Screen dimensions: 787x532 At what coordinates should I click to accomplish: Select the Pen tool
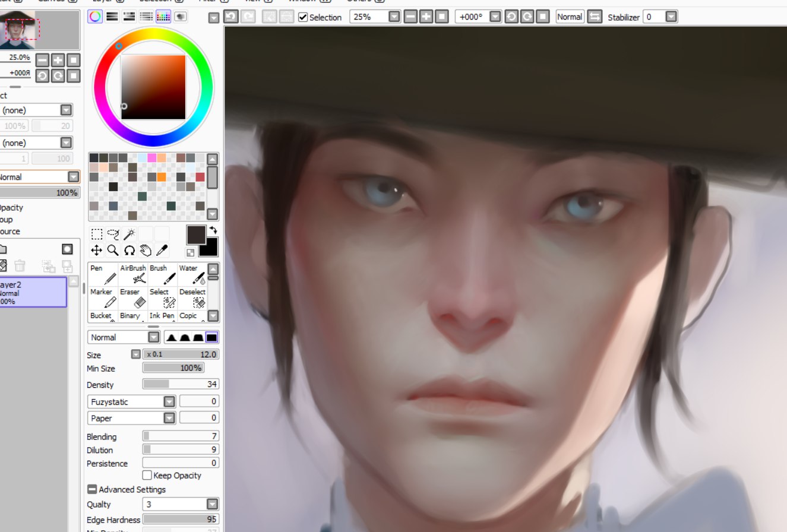(103, 274)
